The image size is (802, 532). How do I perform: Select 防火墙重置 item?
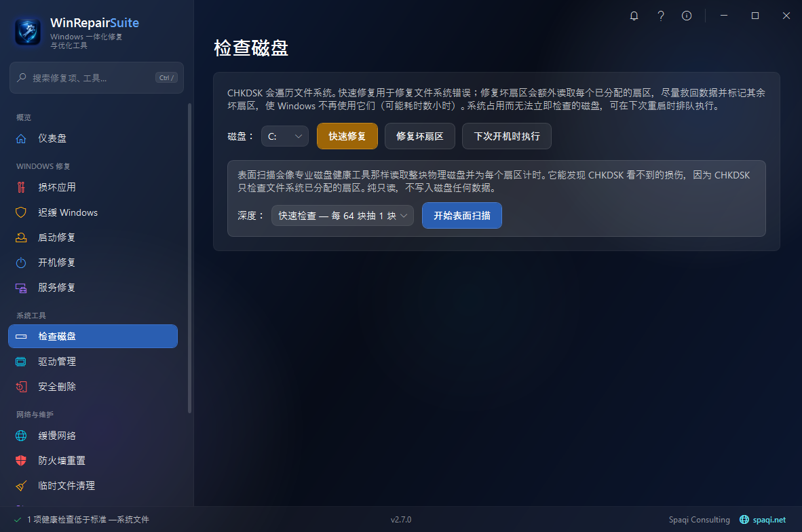coord(93,460)
